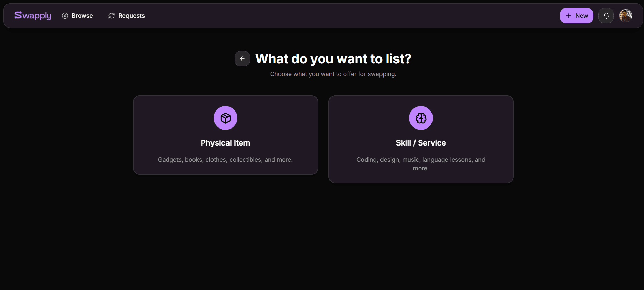The width and height of the screenshot is (644, 290).
Task: Click the brain icon for skills
Action: [x=421, y=118]
